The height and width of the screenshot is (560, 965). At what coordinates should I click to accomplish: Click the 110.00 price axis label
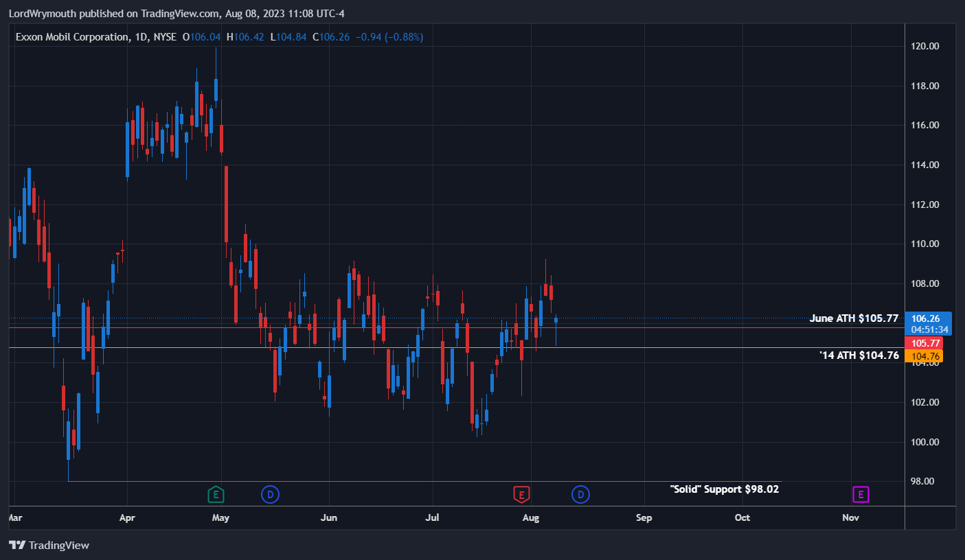(924, 244)
